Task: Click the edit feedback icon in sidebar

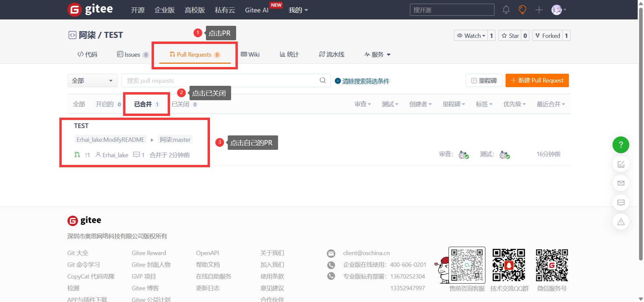Action: pyautogui.click(x=621, y=164)
